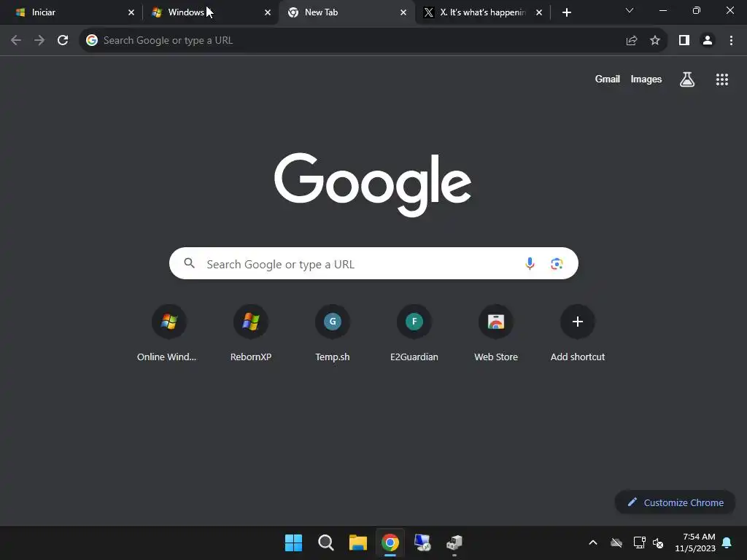Click the magnifier icon in Google search box
747x560 pixels.
coord(190,263)
